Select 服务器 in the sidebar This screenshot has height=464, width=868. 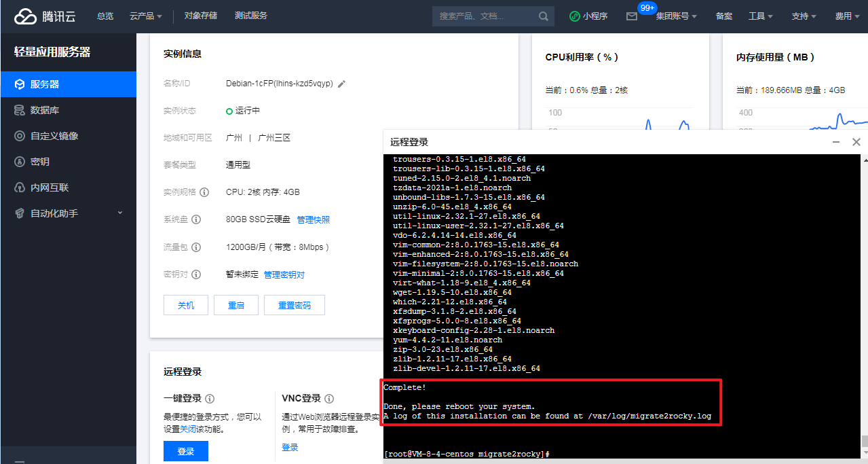[x=68, y=84]
